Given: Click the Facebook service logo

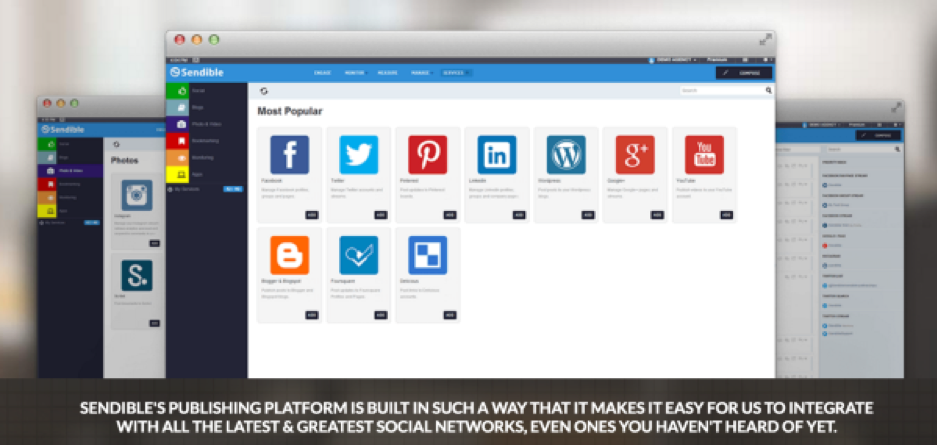Looking at the screenshot, I should 289,155.
